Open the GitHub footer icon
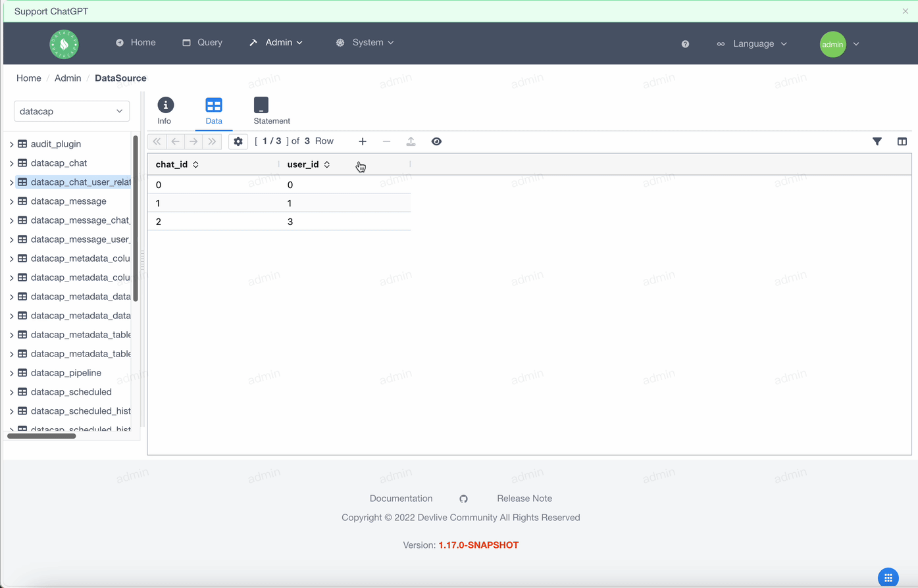The height and width of the screenshot is (588, 918). (463, 499)
